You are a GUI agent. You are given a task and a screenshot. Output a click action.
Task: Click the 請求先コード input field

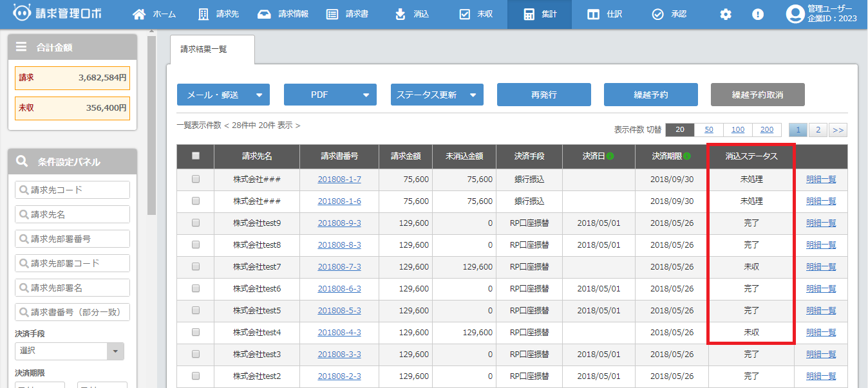(x=72, y=190)
